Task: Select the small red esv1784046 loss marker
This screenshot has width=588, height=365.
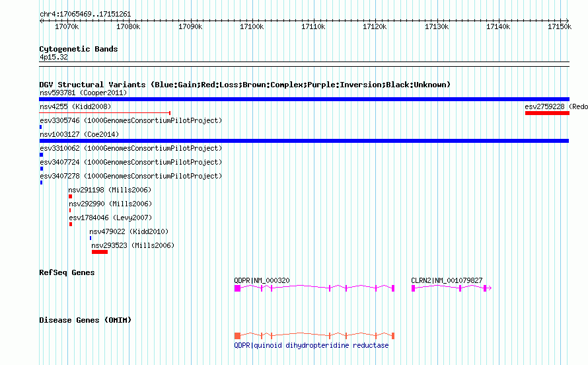Action: point(71,224)
